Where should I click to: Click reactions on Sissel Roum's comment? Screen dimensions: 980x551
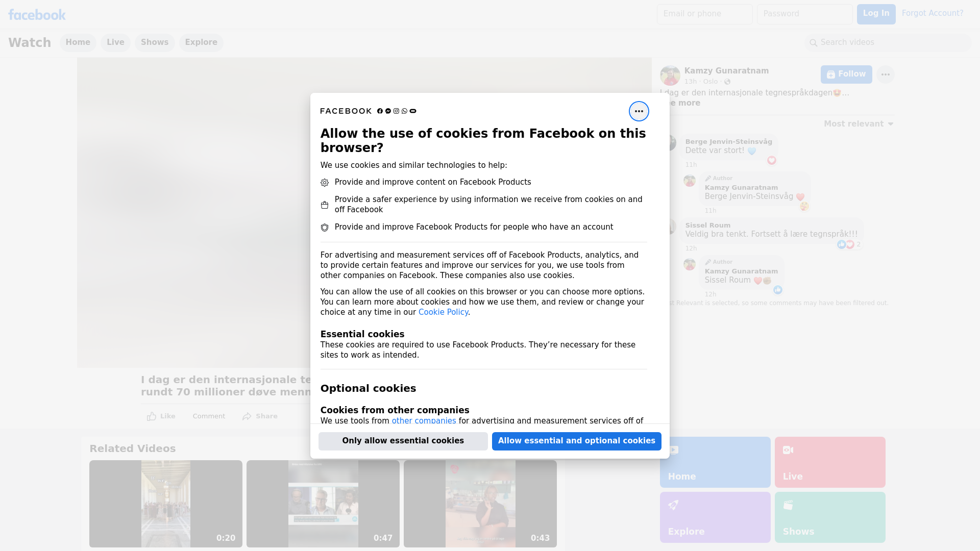(x=849, y=244)
